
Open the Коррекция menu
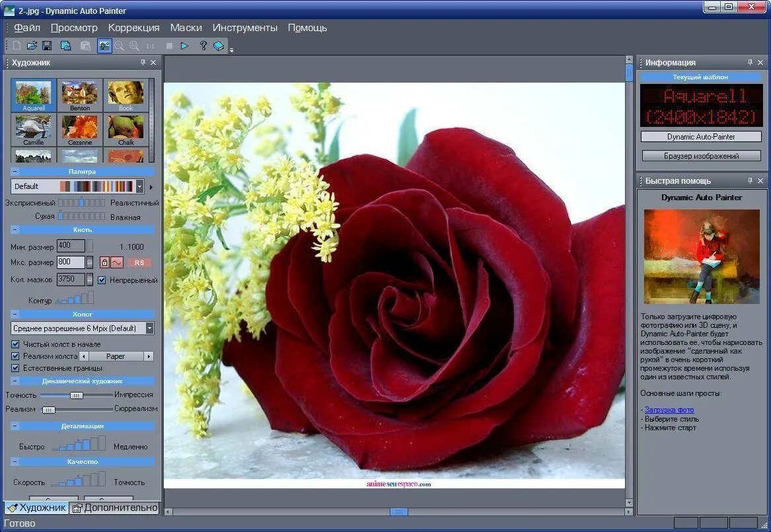[133, 28]
